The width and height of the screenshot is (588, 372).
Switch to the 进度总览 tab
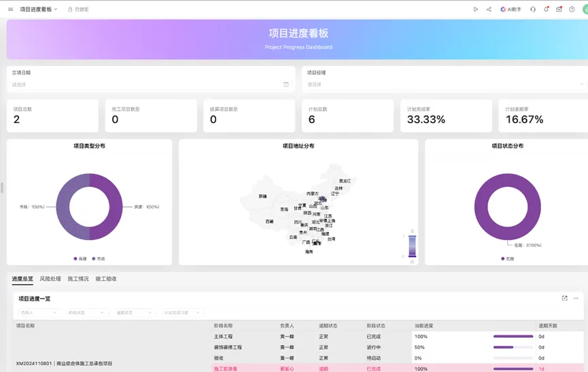point(22,279)
